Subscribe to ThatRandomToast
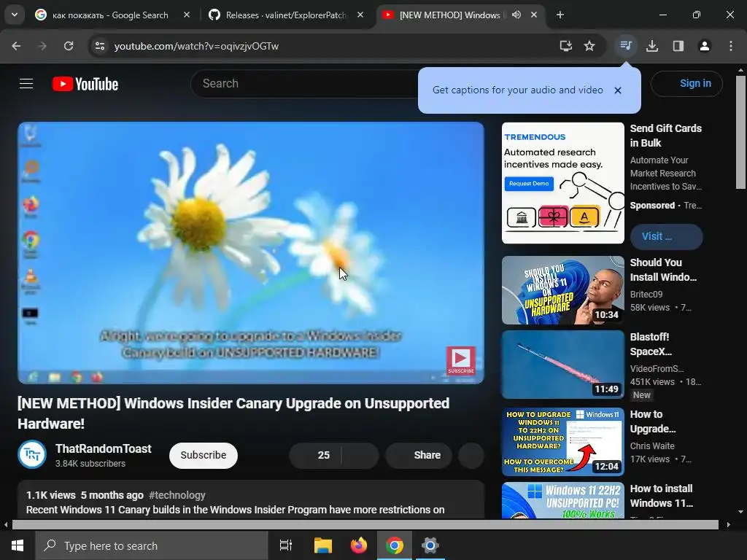Image resolution: width=747 pixels, height=560 pixels. [204, 455]
